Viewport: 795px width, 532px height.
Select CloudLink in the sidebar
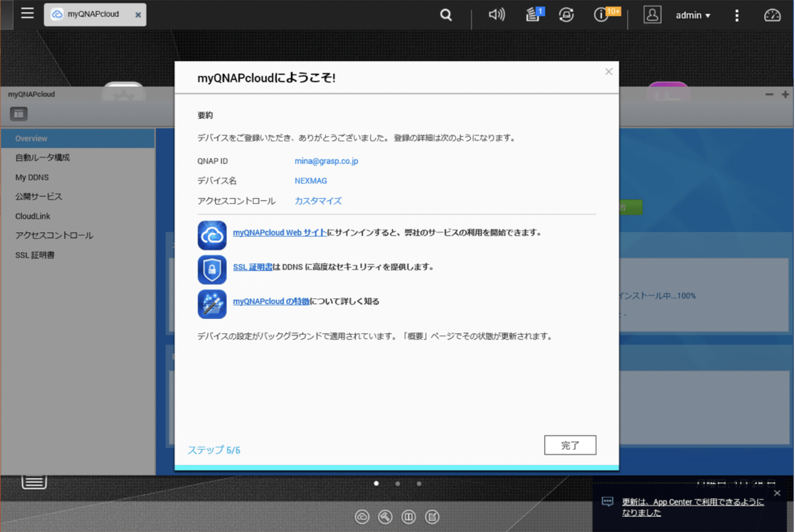click(x=33, y=216)
